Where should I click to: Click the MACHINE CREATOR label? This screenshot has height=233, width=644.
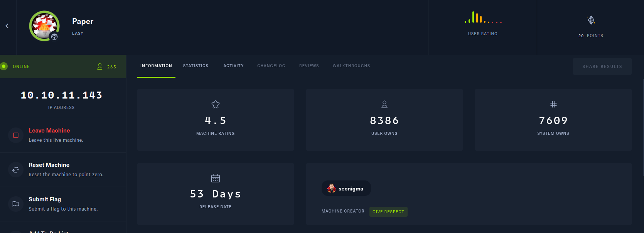click(343, 211)
